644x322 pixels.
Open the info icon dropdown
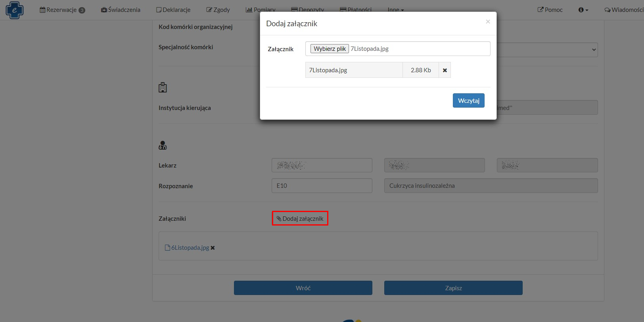583,10
